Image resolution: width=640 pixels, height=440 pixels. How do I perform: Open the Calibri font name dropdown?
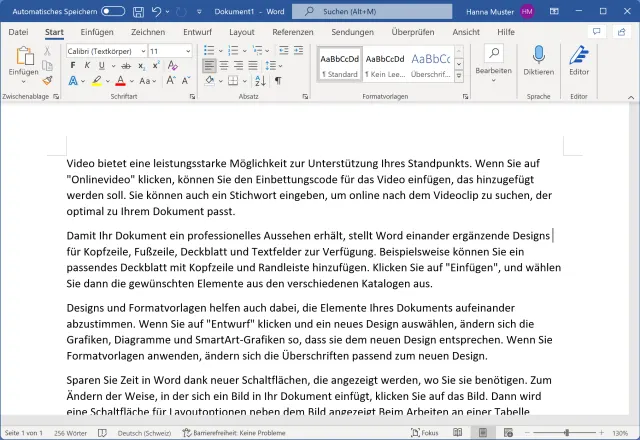click(105, 50)
